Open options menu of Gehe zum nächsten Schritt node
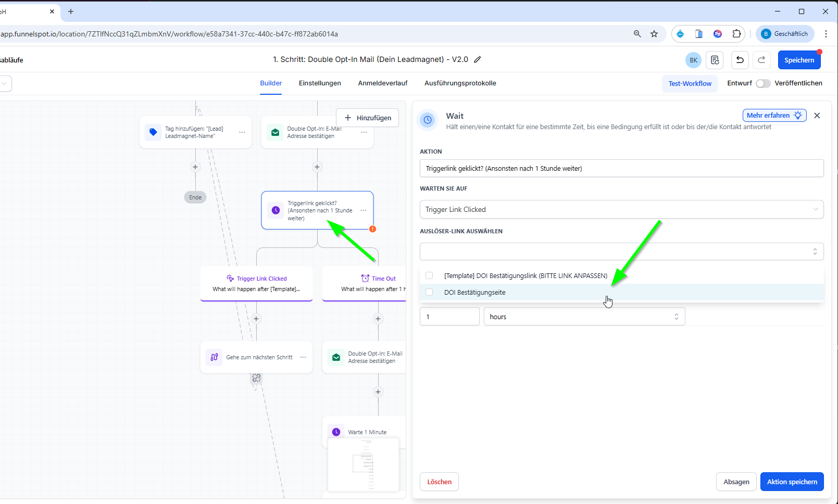The height and width of the screenshot is (504, 838). tap(303, 357)
